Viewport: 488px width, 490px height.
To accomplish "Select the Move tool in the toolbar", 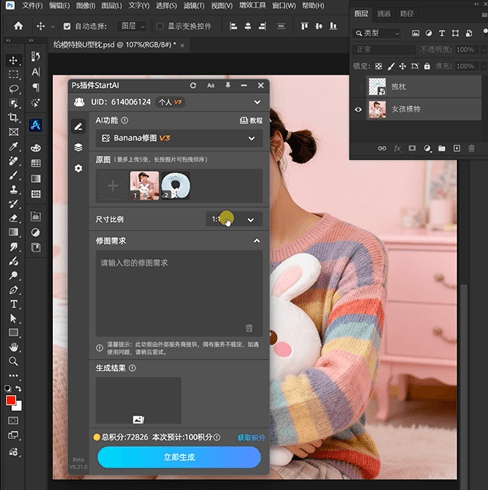I will point(13,60).
